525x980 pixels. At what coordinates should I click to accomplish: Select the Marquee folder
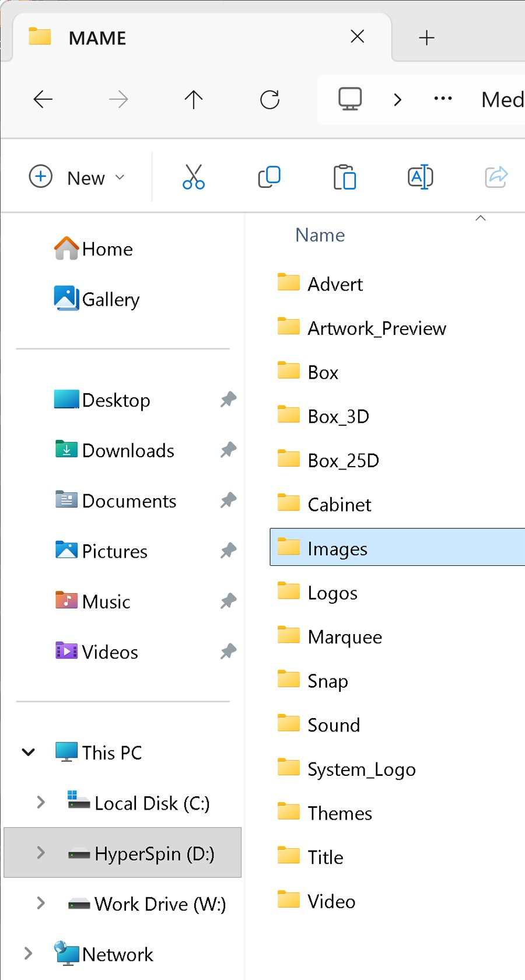tap(345, 637)
